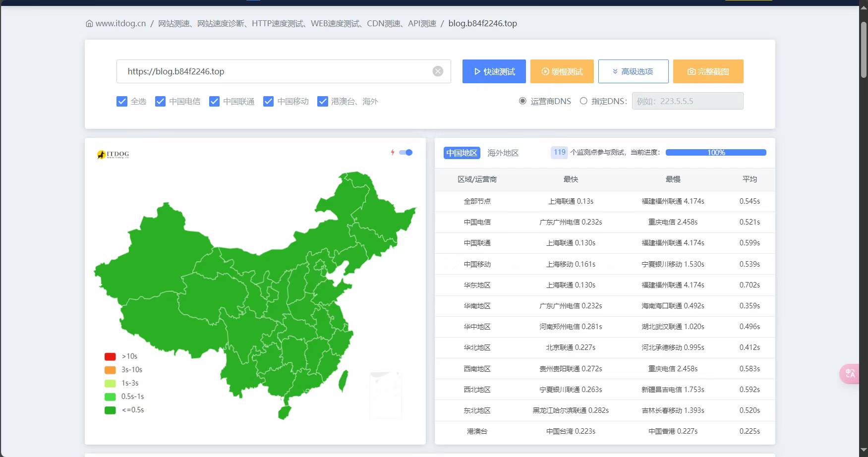Click the page vertical scrollbar
The image size is (868, 457).
864,50
